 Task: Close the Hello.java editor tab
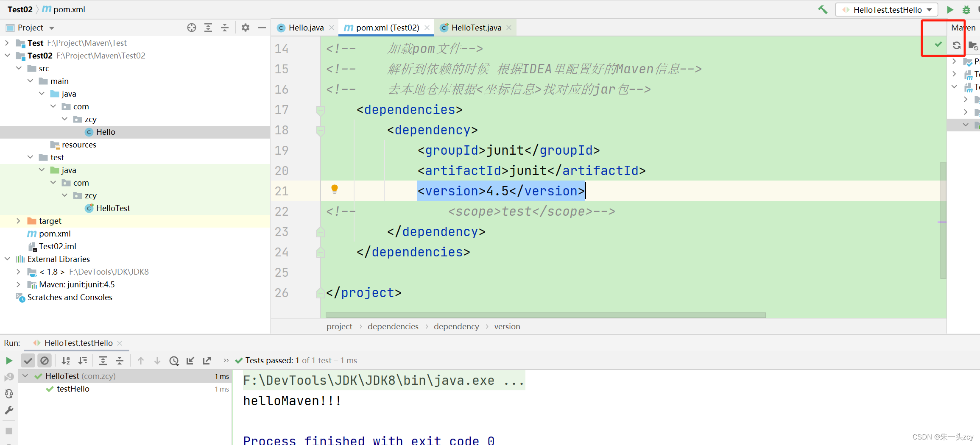(x=332, y=28)
